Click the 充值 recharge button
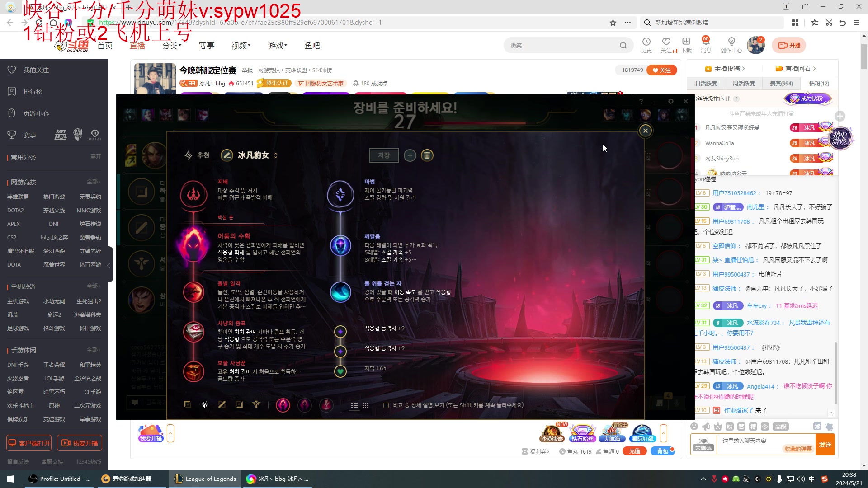 [635, 451]
